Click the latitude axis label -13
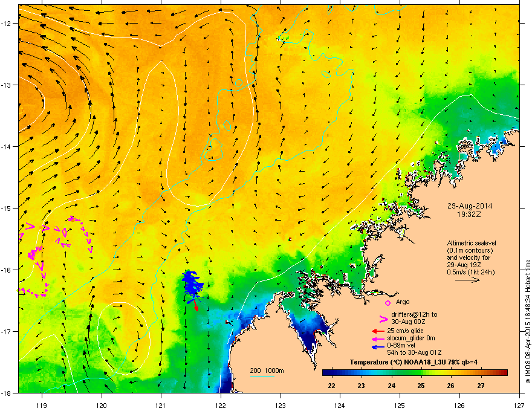 (6, 85)
